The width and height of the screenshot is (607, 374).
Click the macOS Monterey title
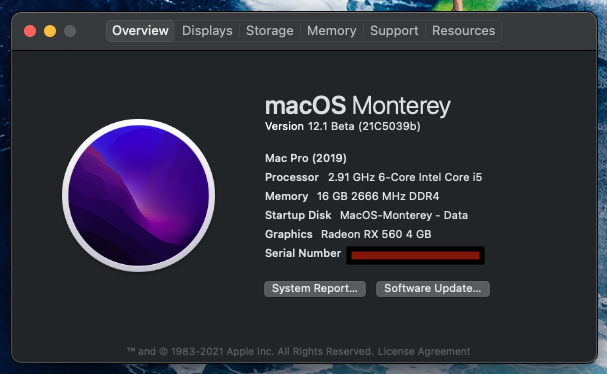pos(358,106)
